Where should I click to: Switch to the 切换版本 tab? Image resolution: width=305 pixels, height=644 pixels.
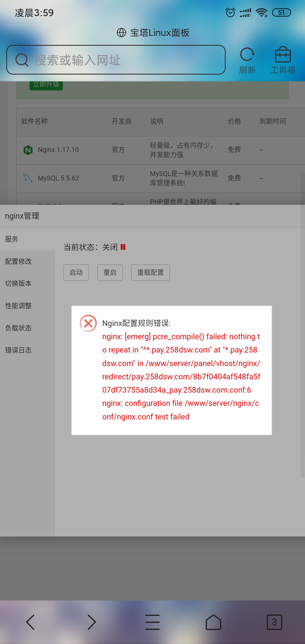(27, 283)
